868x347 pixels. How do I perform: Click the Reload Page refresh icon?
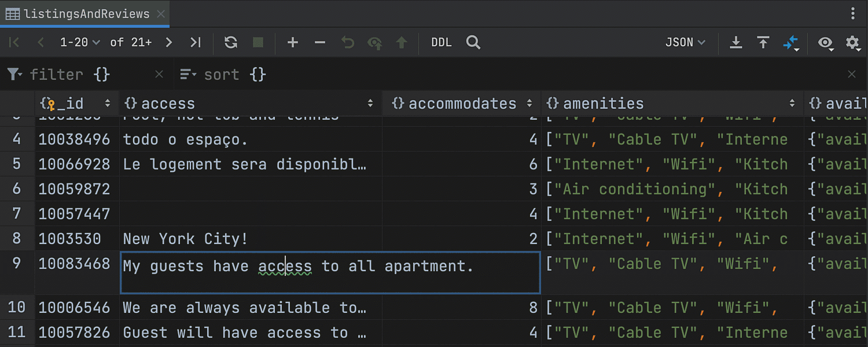[231, 42]
